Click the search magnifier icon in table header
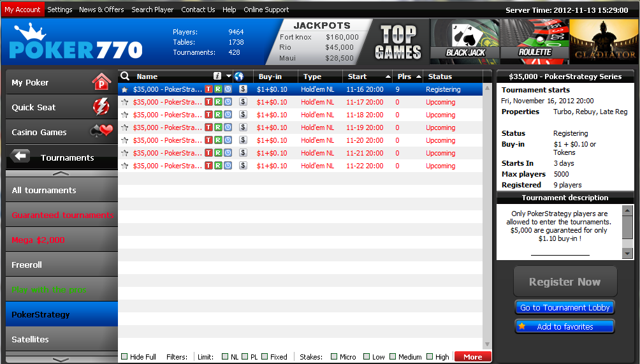Viewport: 640px width, 364px height. pyautogui.click(x=125, y=76)
